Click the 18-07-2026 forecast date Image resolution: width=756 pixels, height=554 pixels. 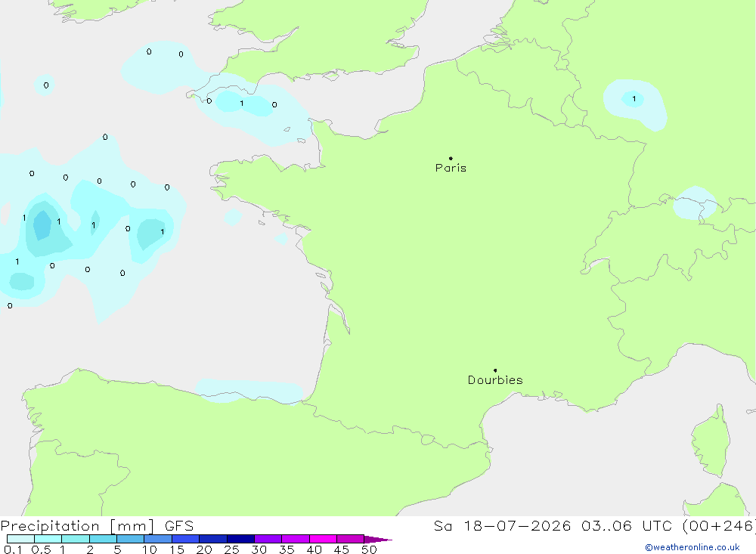coord(517,526)
